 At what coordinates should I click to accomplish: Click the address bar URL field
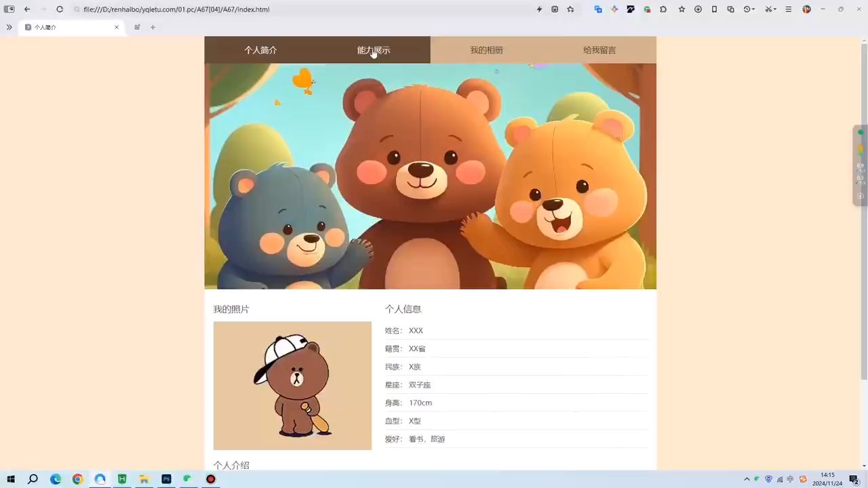coord(305,9)
